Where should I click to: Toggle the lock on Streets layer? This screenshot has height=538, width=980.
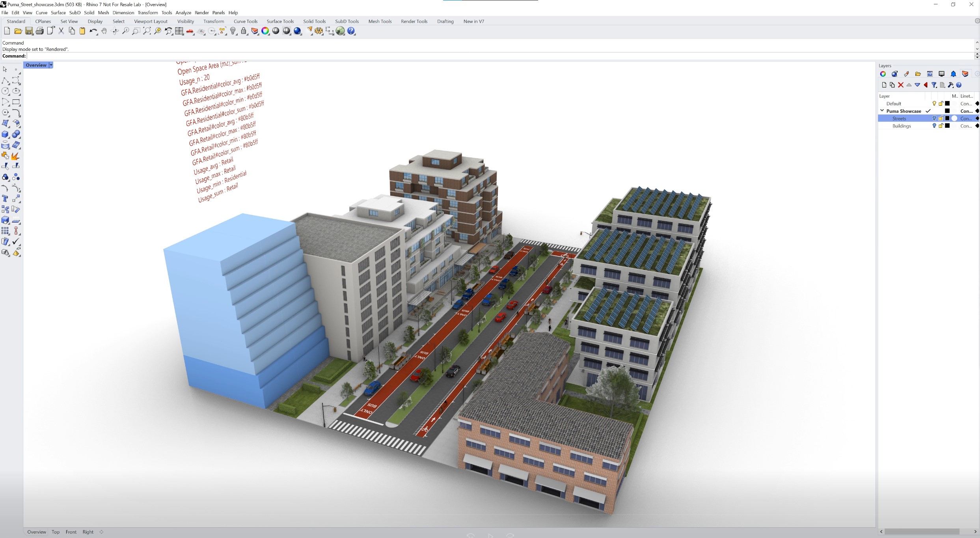(x=941, y=118)
